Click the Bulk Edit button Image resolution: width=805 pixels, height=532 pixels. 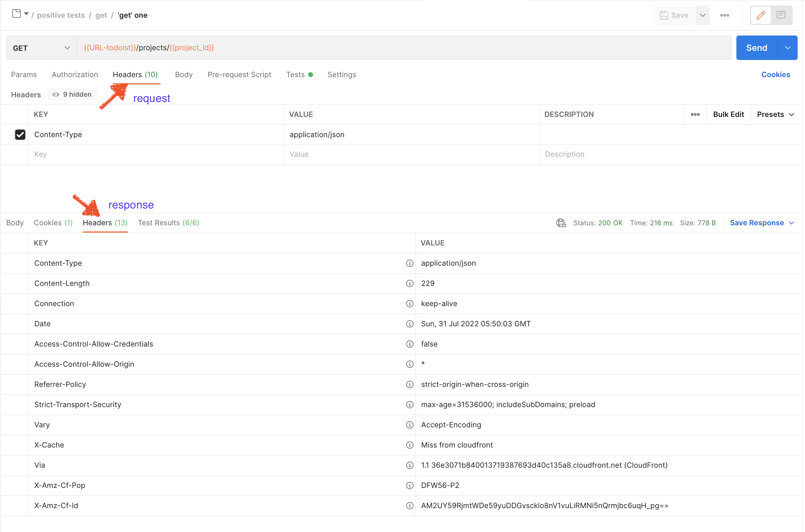tap(728, 114)
